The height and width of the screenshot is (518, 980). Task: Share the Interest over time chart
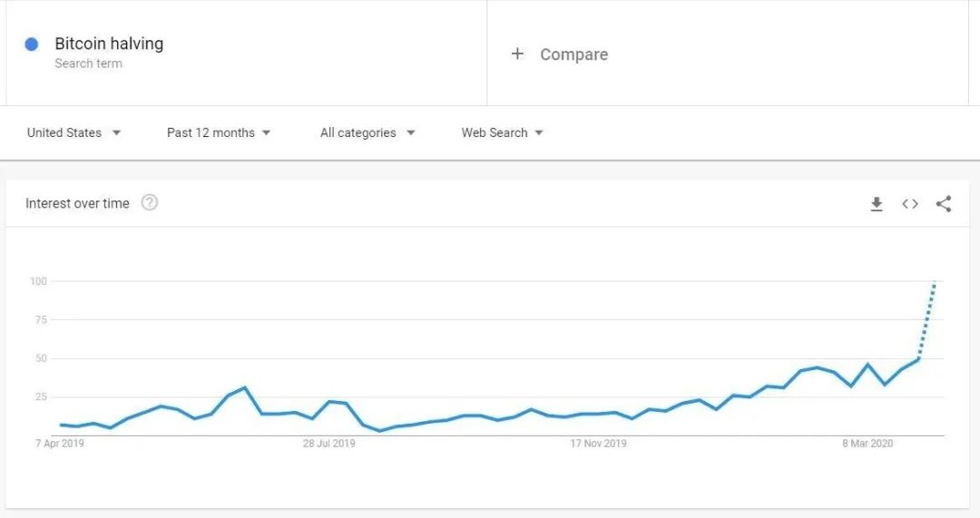[x=943, y=204]
